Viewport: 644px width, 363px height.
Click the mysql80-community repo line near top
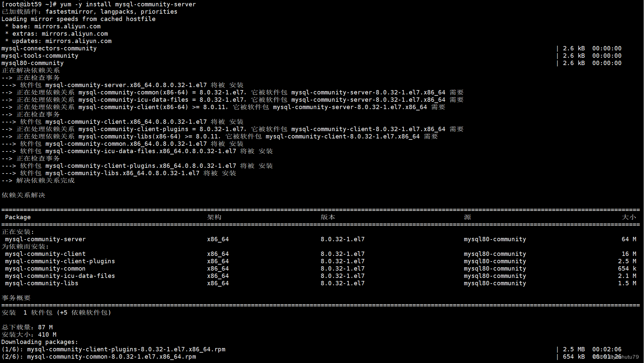[32, 63]
